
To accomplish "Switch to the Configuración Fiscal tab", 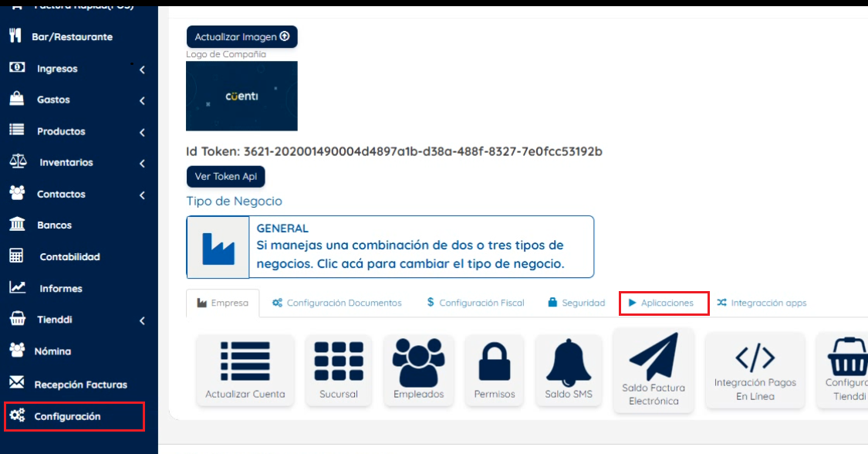I will [x=475, y=303].
